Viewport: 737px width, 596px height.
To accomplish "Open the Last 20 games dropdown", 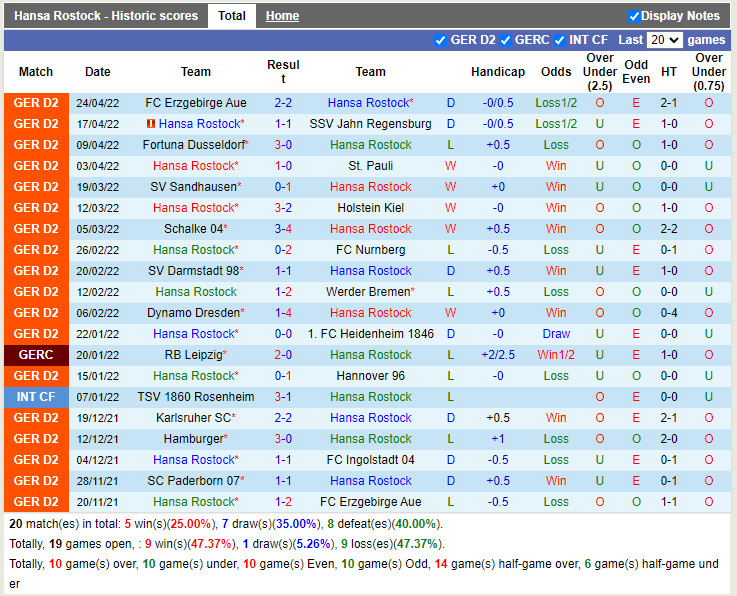I will [x=664, y=40].
